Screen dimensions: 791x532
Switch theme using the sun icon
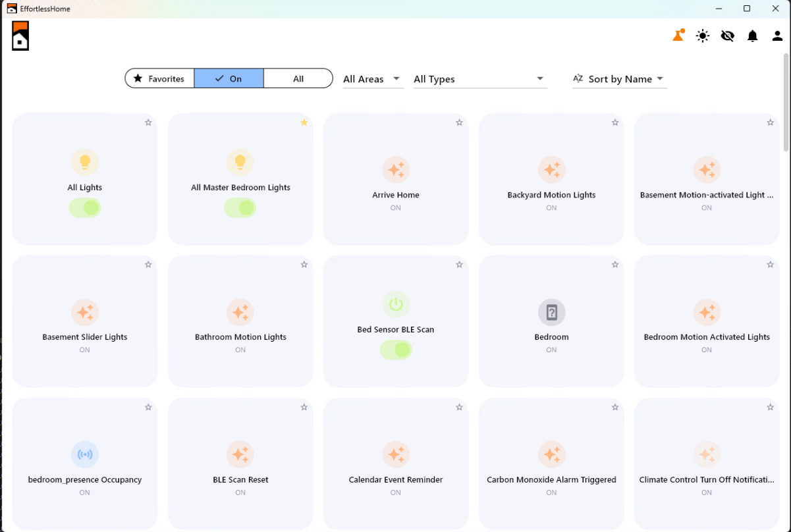pyautogui.click(x=702, y=36)
